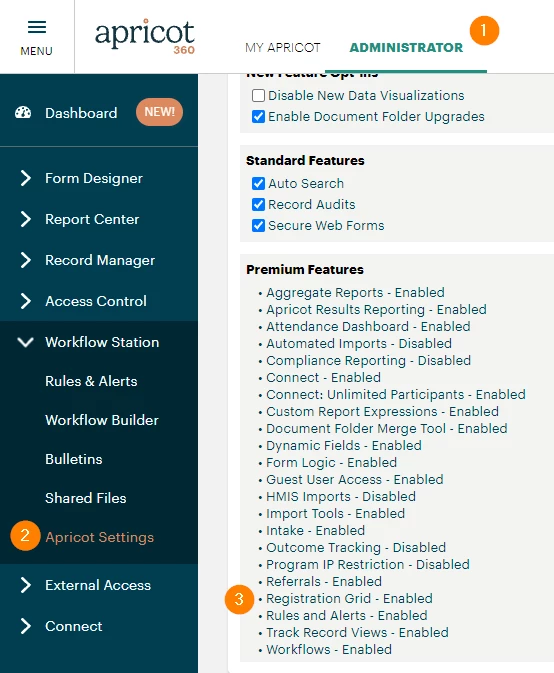Click 'Track Record Views - Enabled' text
This screenshot has width=554, height=673.
point(357,632)
